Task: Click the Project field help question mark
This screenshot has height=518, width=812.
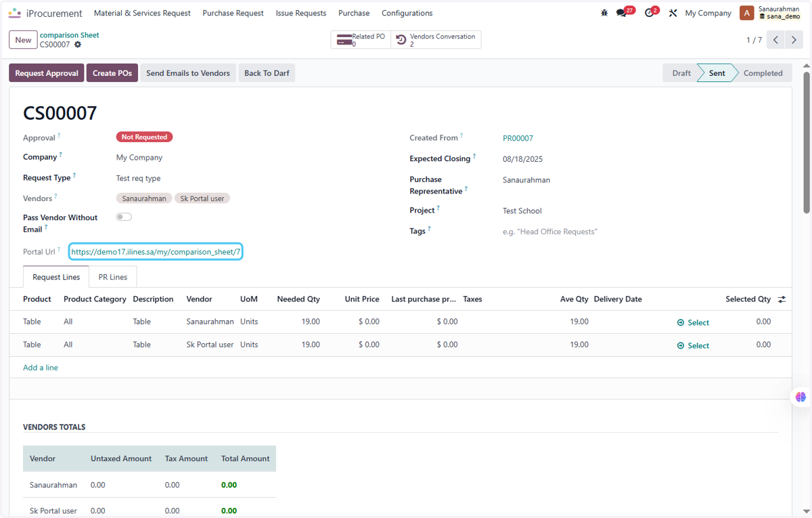Action: pos(438,208)
